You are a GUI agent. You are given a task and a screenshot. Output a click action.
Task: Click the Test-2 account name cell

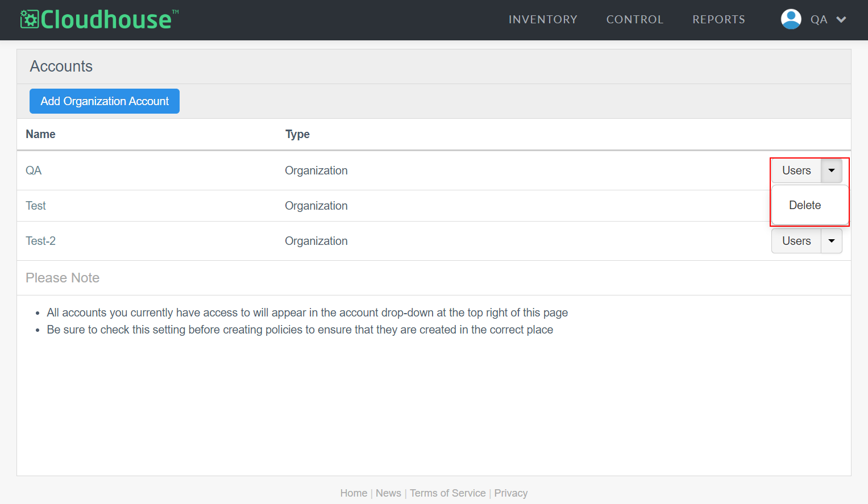(40, 241)
